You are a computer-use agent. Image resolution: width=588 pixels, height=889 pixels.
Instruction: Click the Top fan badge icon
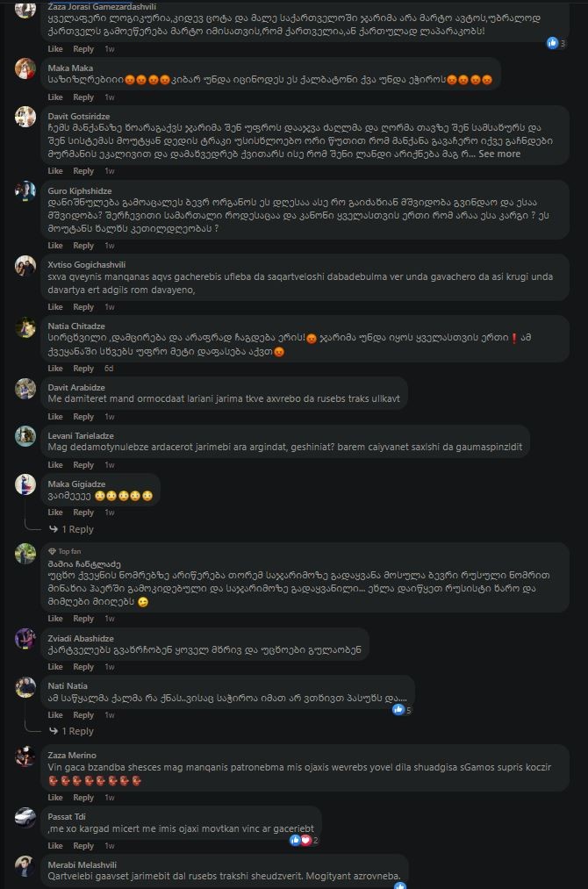52,551
